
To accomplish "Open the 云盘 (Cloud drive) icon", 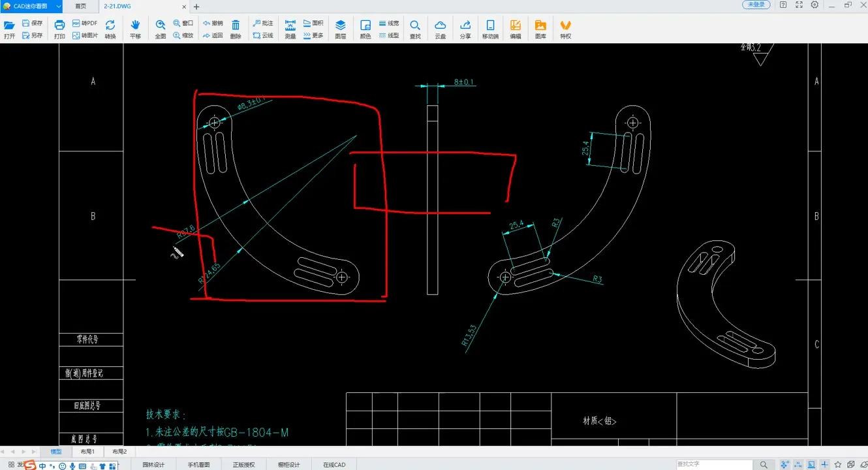I will pyautogui.click(x=441, y=29).
